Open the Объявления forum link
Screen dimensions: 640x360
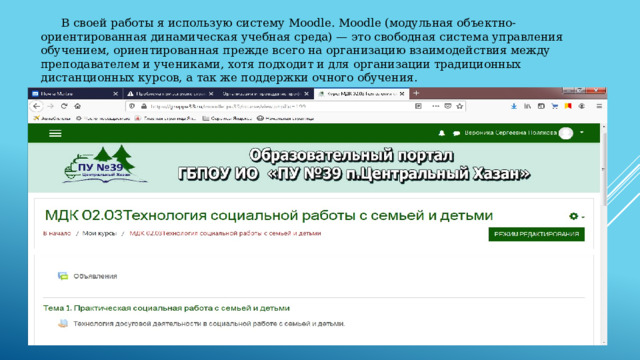(95, 276)
